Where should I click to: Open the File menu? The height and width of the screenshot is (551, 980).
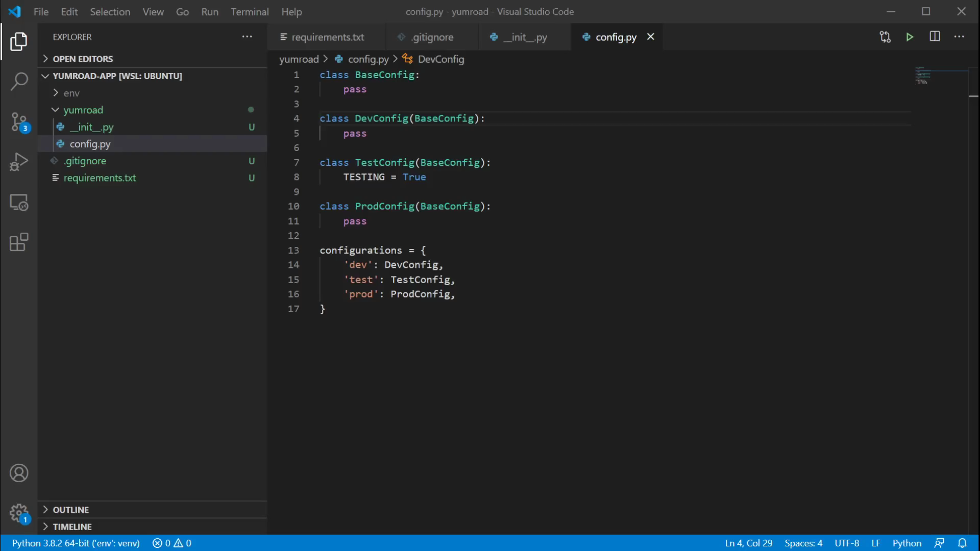click(x=41, y=11)
